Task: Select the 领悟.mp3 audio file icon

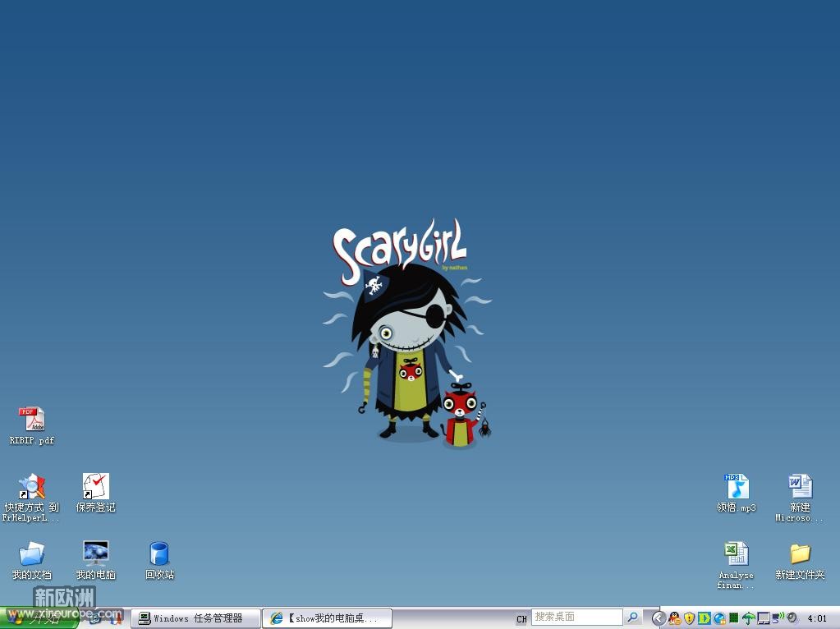Action: pos(737,486)
